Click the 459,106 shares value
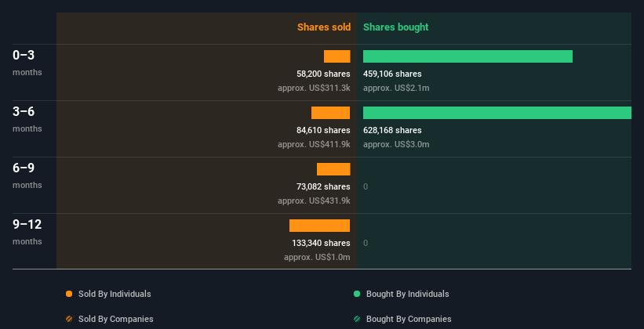Viewport: 644px width, 329px height. coord(392,74)
